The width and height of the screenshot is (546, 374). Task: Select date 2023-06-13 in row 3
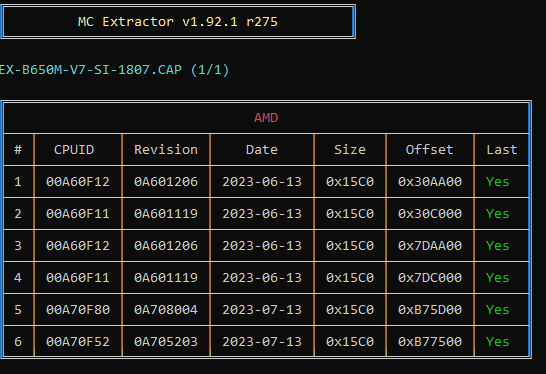pos(262,246)
